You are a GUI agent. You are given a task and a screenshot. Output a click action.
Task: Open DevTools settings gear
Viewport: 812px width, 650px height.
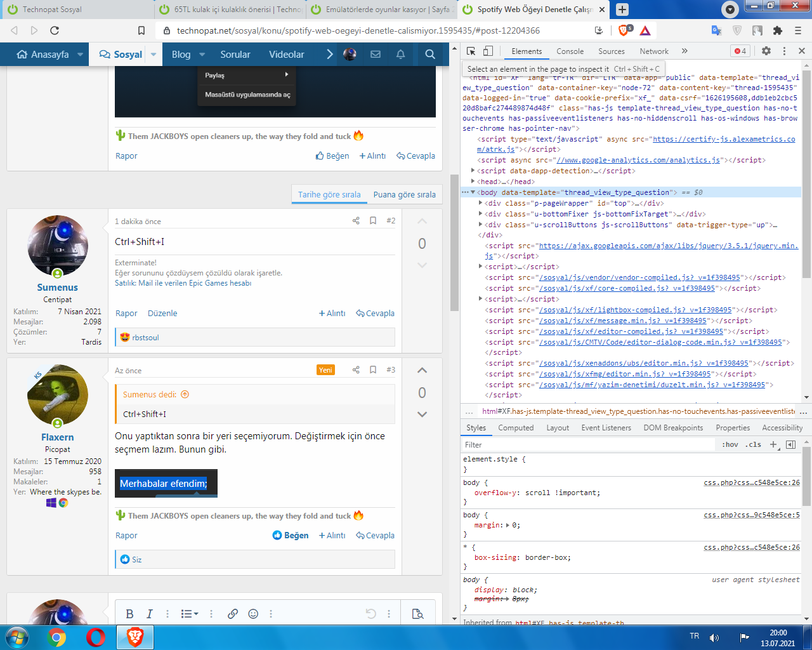click(766, 51)
